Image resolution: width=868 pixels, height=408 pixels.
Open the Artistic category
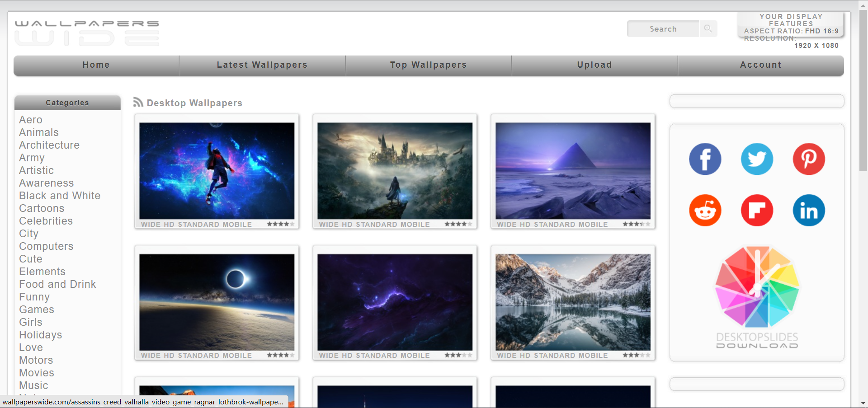36,170
